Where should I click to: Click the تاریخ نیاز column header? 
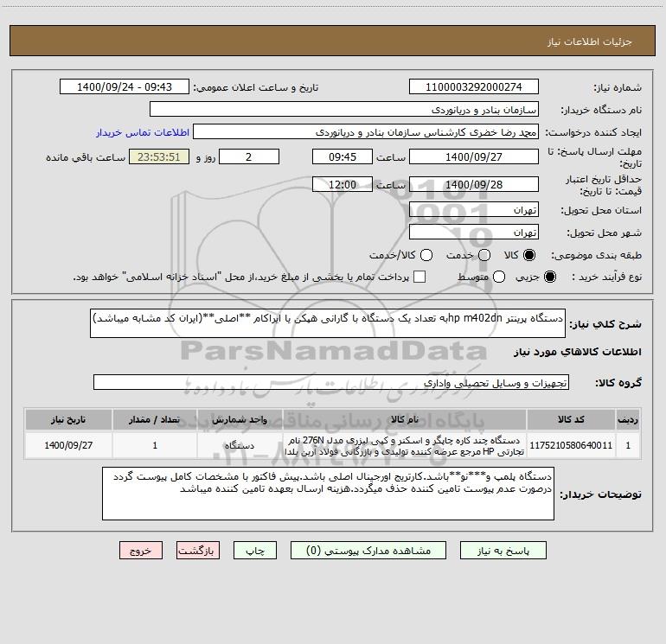pyautogui.click(x=68, y=419)
